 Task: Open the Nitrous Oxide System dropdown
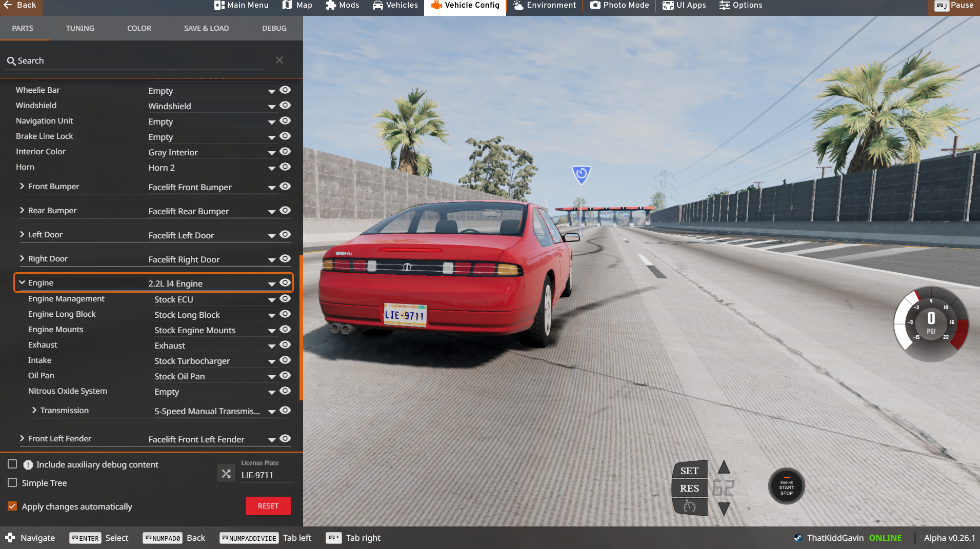coord(215,392)
